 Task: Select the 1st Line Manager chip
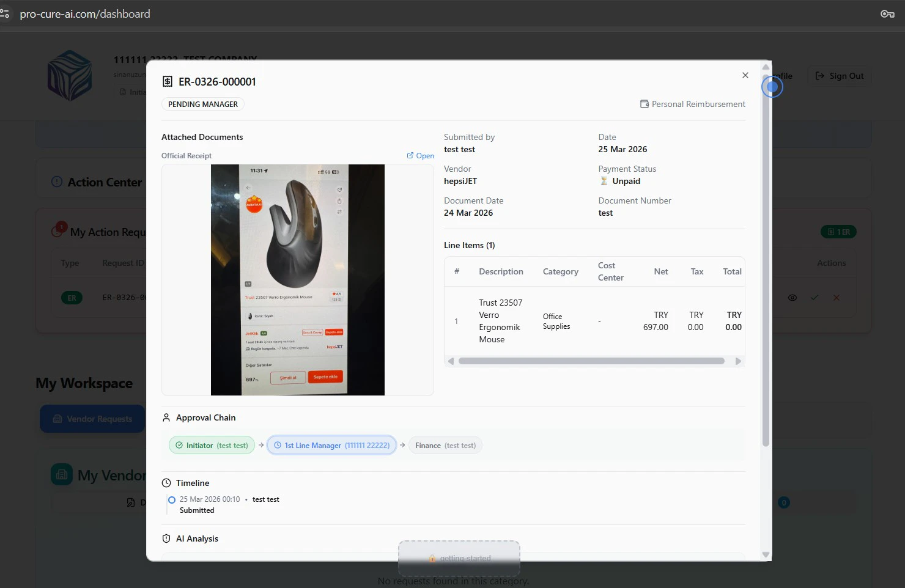point(331,446)
